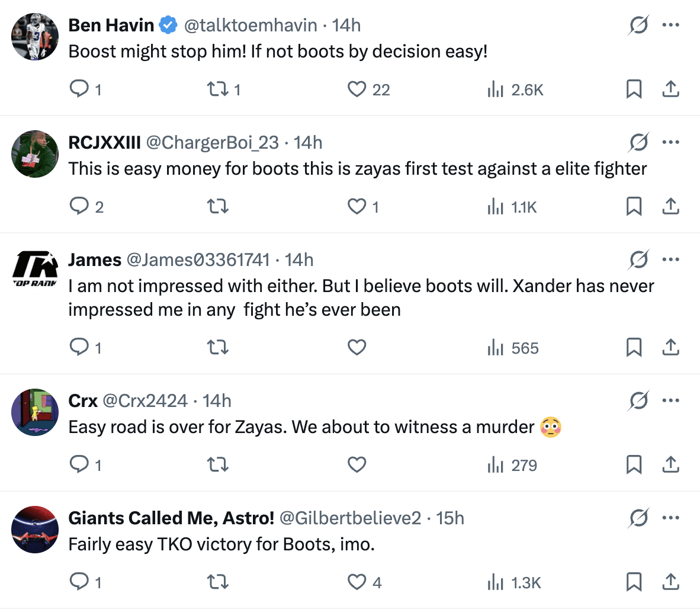700x609 pixels.
Task: Open more options on Ben Havin's tweet
Action: click(670, 25)
